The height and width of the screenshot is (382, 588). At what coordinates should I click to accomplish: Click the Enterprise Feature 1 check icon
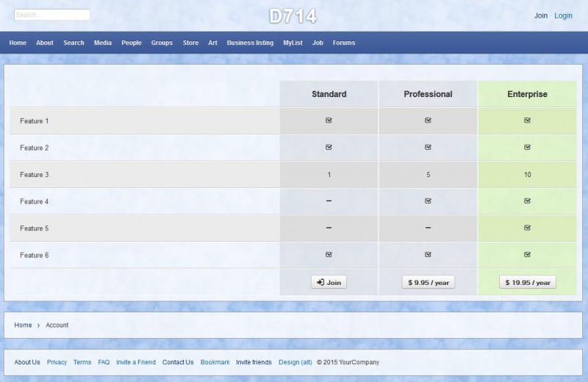(527, 120)
